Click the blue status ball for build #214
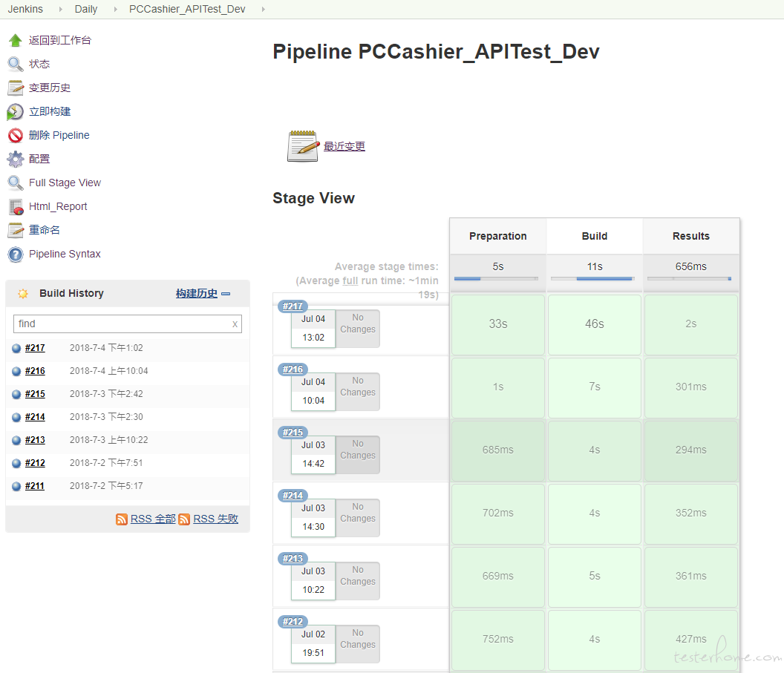This screenshot has width=784, height=673. pos(16,417)
